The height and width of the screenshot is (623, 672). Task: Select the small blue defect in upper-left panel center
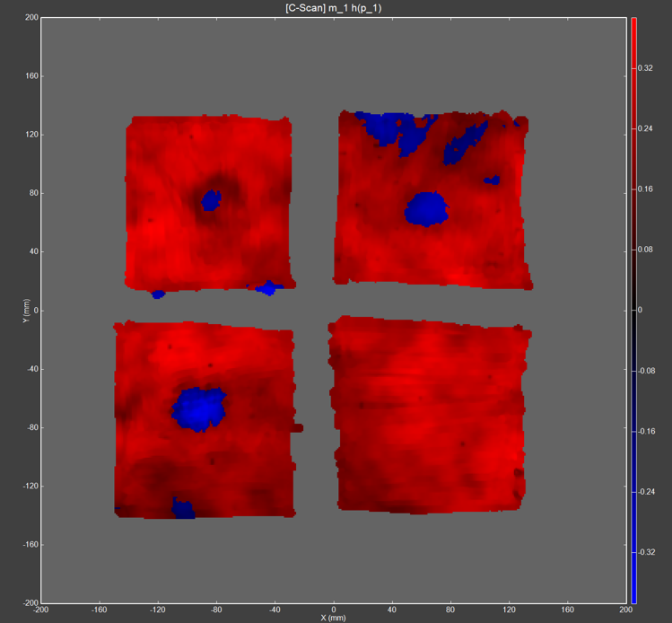tap(211, 199)
